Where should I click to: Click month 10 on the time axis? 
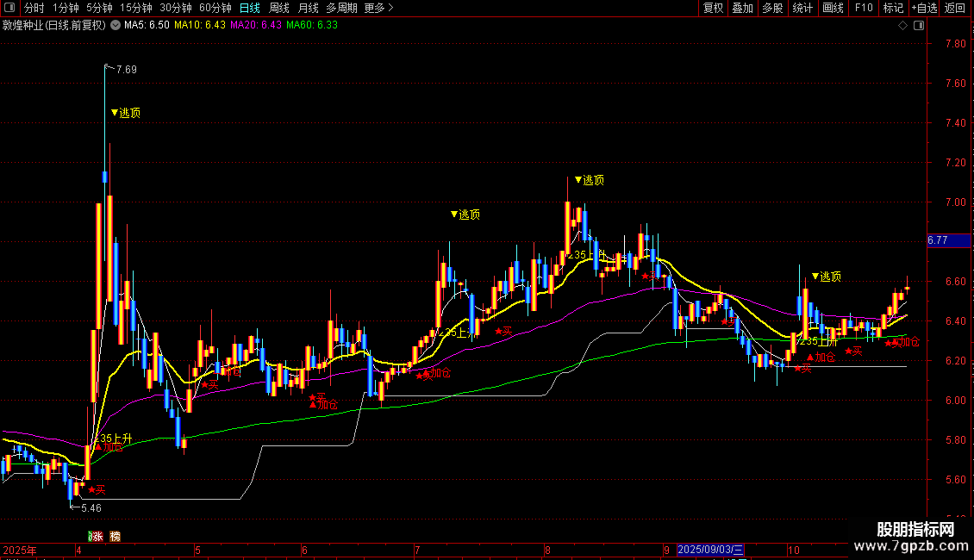click(x=793, y=550)
